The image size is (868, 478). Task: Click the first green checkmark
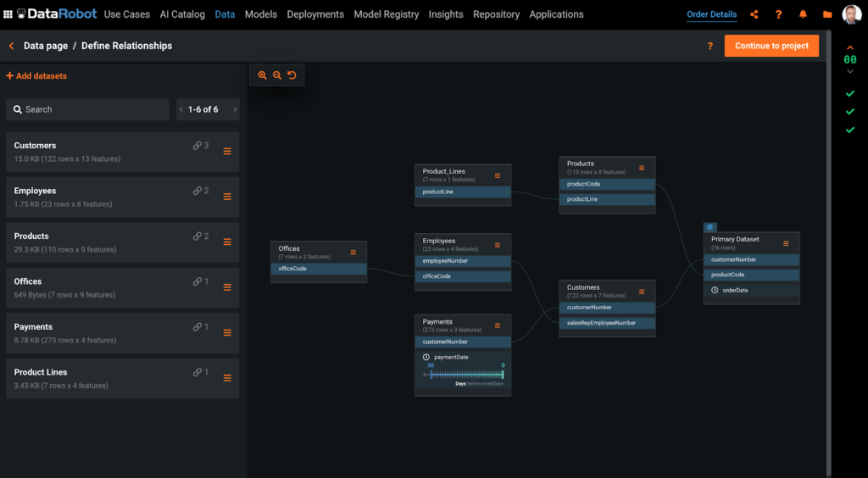pyautogui.click(x=850, y=93)
